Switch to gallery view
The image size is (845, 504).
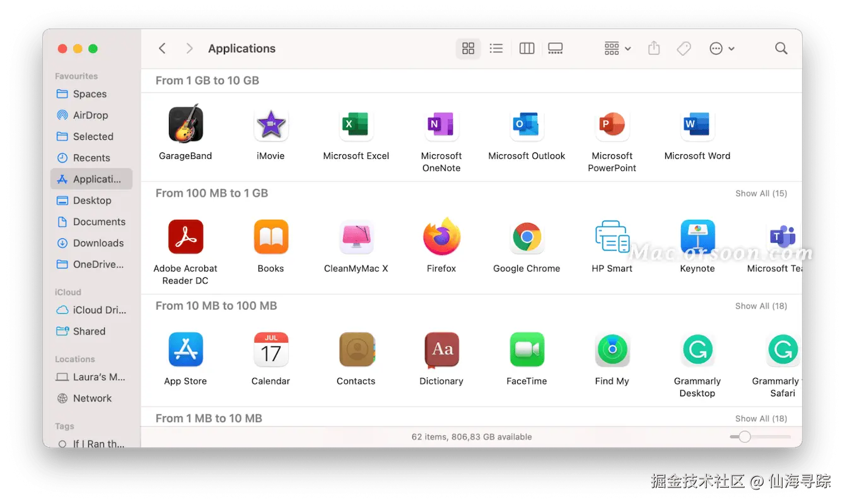(x=555, y=49)
